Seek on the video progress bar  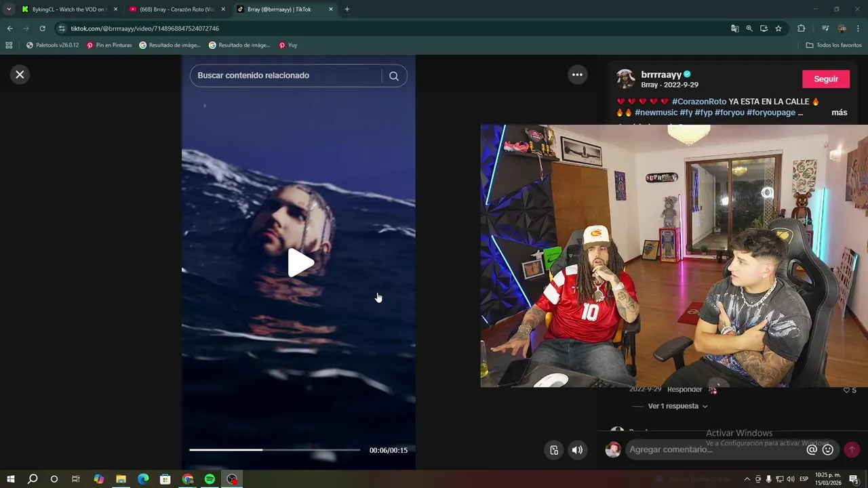point(275,449)
